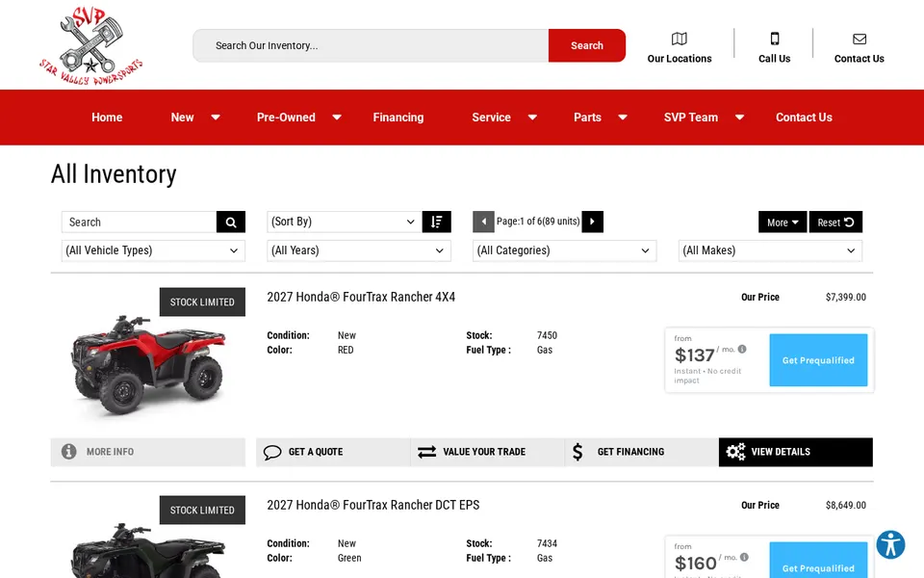Viewport: 924px width, 578px height.
Task: Open the All Years dropdown
Action: tap(359, 250)
